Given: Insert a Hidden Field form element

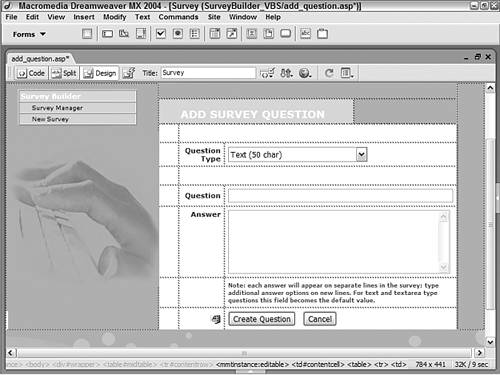Looking at the screenshot, I should 124,34.
